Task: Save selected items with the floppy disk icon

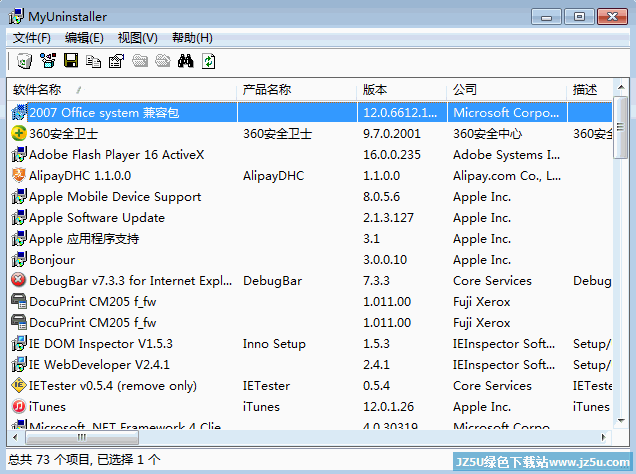Action: [x=71, y=61]
